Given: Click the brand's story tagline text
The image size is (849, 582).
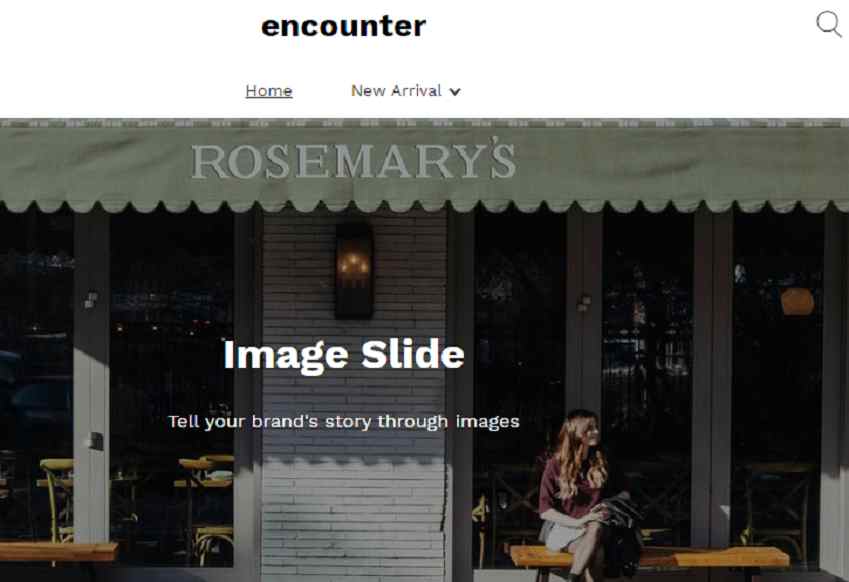Looking at the screenshot, I should pyautogui.click(x=344, y=421).
